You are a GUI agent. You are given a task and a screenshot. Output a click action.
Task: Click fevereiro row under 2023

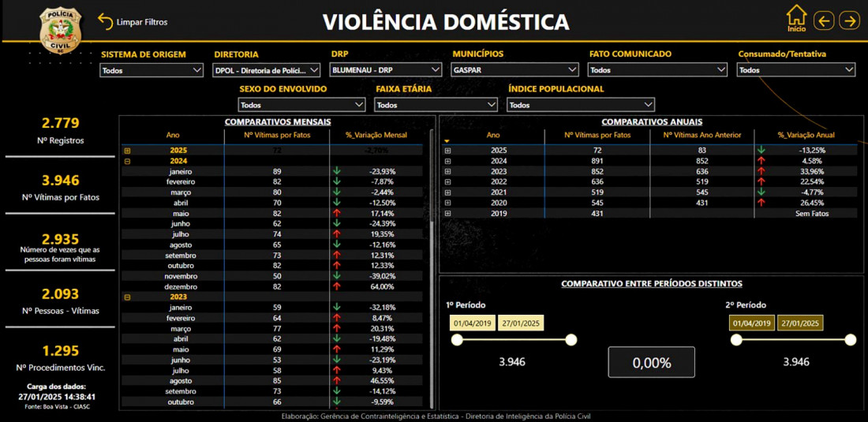pyautogui.click(x=272, y=318)
